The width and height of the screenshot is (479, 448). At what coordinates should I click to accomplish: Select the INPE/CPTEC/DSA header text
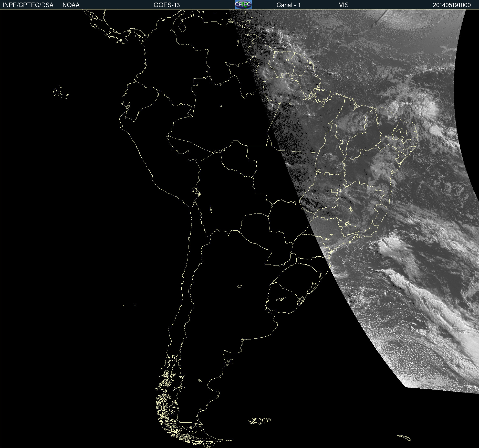pyautogui.click(x=28, y=5)
